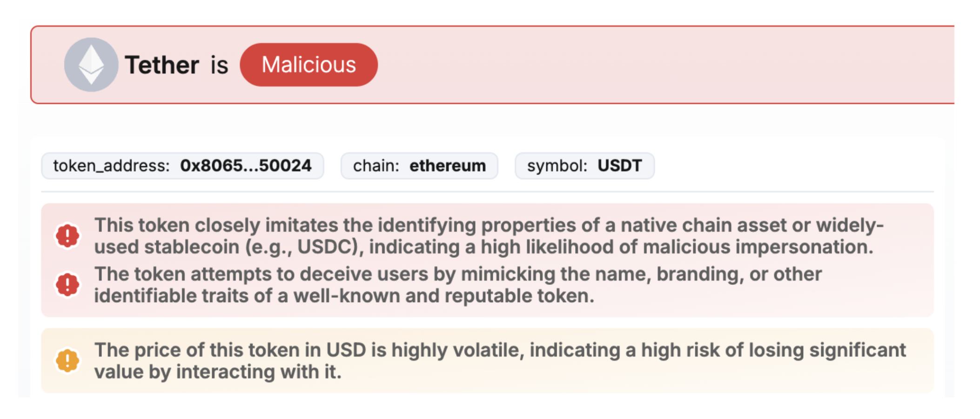Click the stablecoin impersonation warning text
Viewport: 980px width, 419px height.
pyautogui.click(x=489, y=225)
